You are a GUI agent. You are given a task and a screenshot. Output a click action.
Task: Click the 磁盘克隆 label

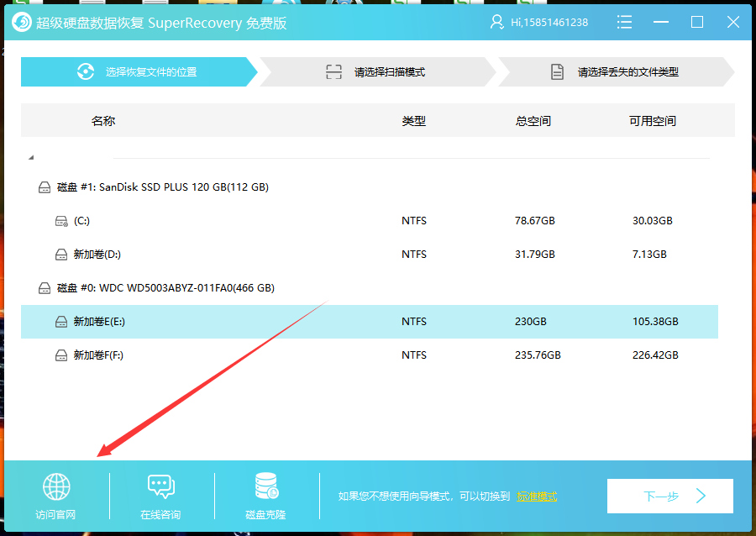tap(265, 515)
